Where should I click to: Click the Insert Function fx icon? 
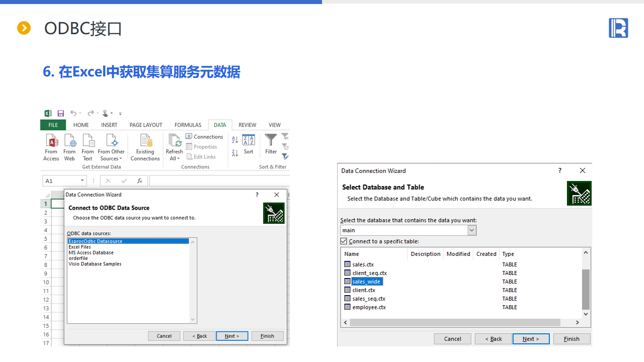[x=139, y=181]
